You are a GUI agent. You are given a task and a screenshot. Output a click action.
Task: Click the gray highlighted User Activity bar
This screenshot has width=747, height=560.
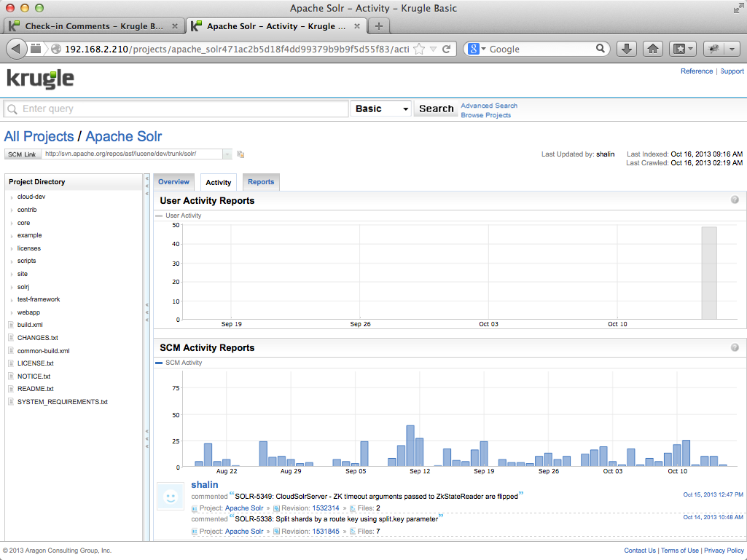pos(709,273)
